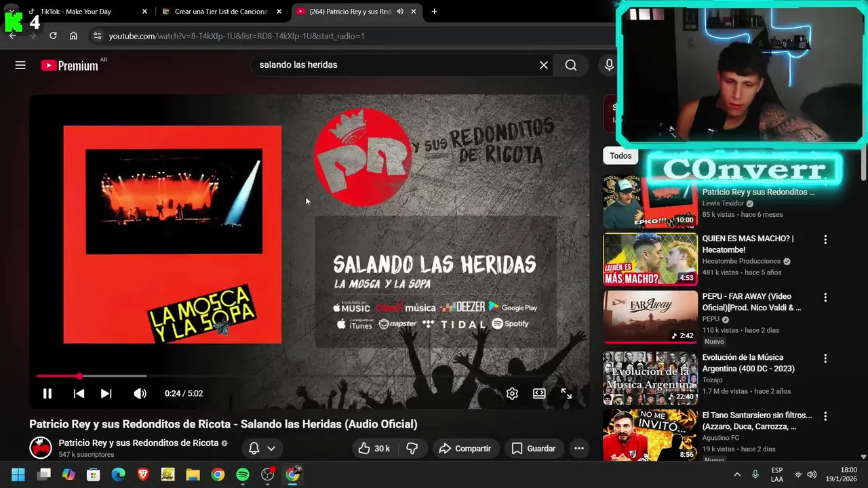Open Patricio Rey y sus Redonditos channel name

[138, 443]
